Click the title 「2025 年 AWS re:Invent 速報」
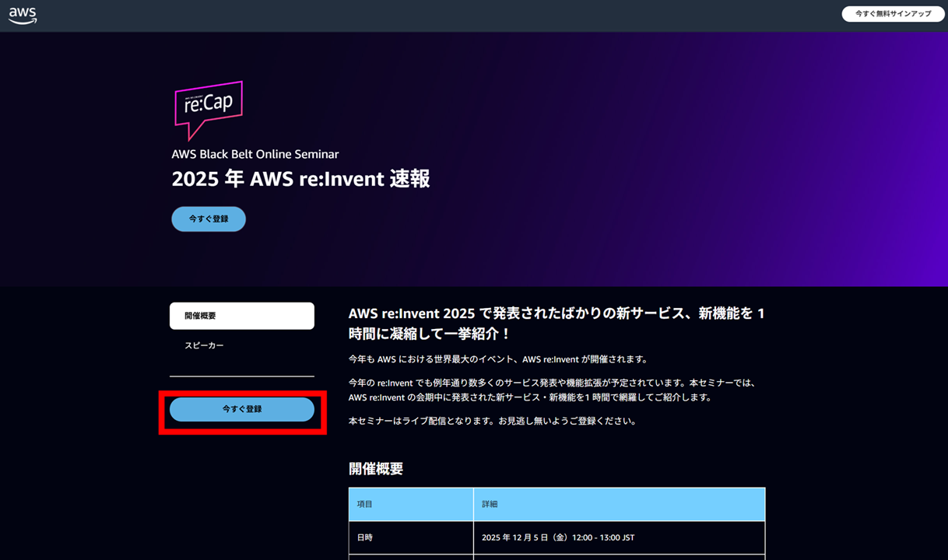The width and height of the screenshot is (948, 560). point(302,179)
